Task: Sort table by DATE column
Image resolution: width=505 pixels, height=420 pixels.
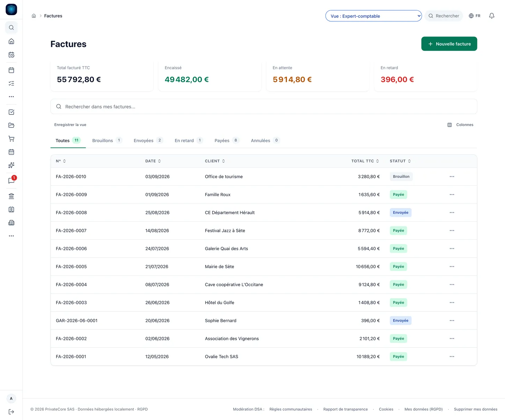Action: pos(153,161)
